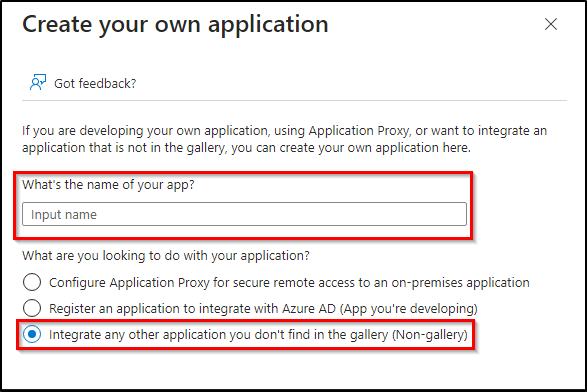The image size is (587, 392).
Task: Click the Got feedback person icon
Action: pos(38,82)
